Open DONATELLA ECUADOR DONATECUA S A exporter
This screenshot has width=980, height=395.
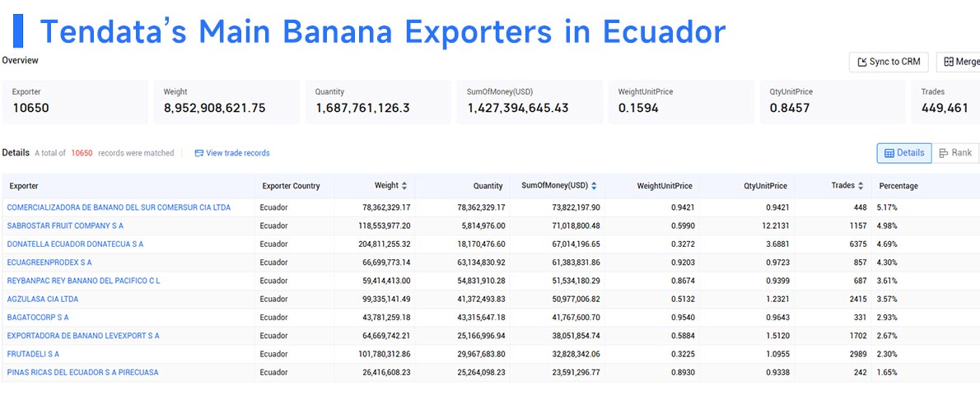click(75, 244)
